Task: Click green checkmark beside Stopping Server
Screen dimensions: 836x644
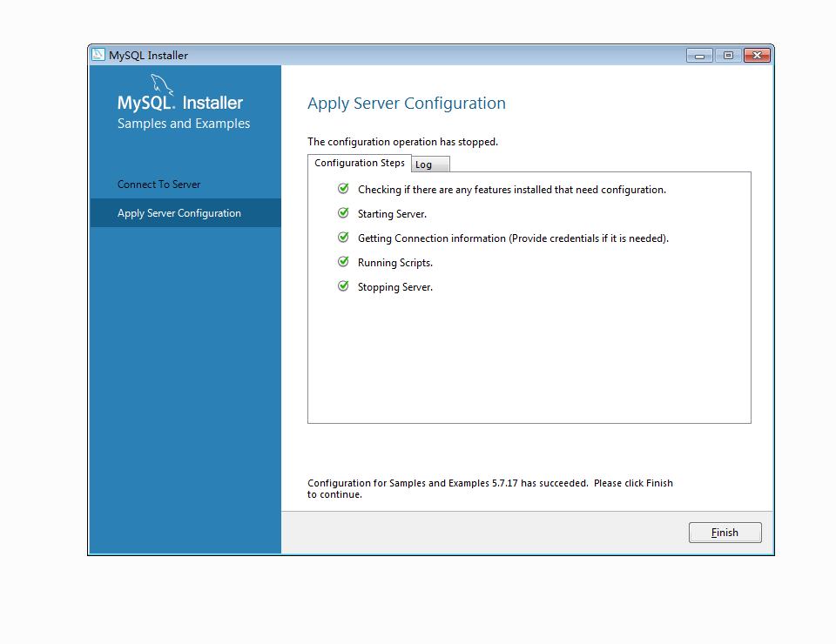Action: 343,286
